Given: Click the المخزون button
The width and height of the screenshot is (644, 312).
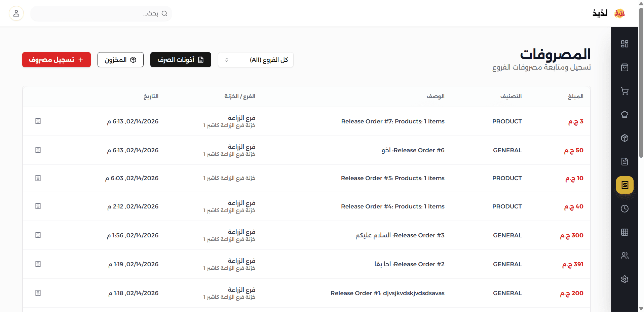Looking at the screenshot, I should (120, 60).
